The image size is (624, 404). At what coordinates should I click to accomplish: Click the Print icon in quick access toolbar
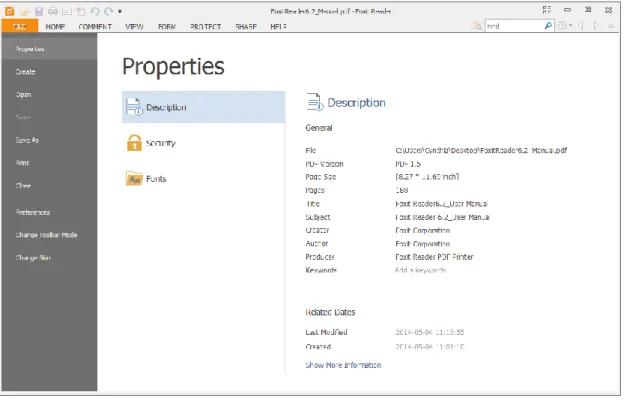click(x=53, y=12)
